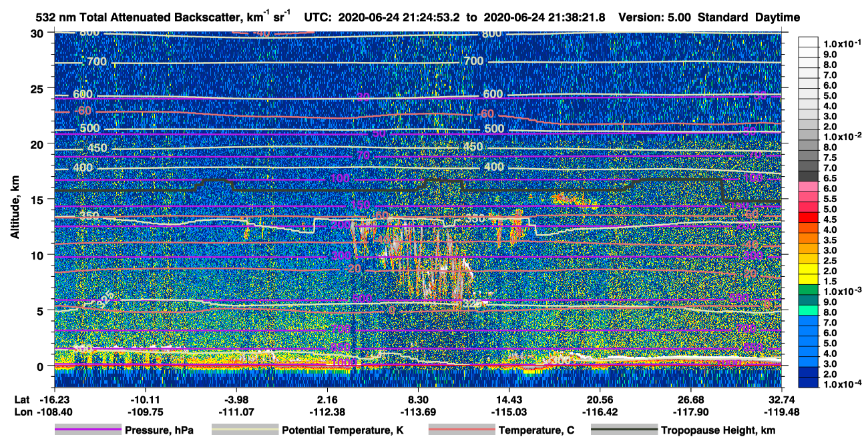Click latitude value '8.30'
Image resolution: width=868 pixels, height=445 pixels.
tap(418, 399)
